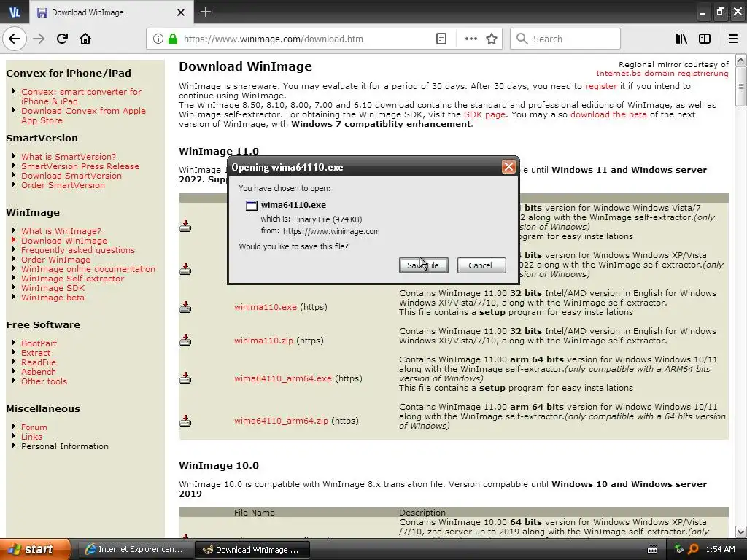This screenshot has height=560, width=747.
Task: Open the download the beta link
Action: pyautogui.click(x=608, y=114)
